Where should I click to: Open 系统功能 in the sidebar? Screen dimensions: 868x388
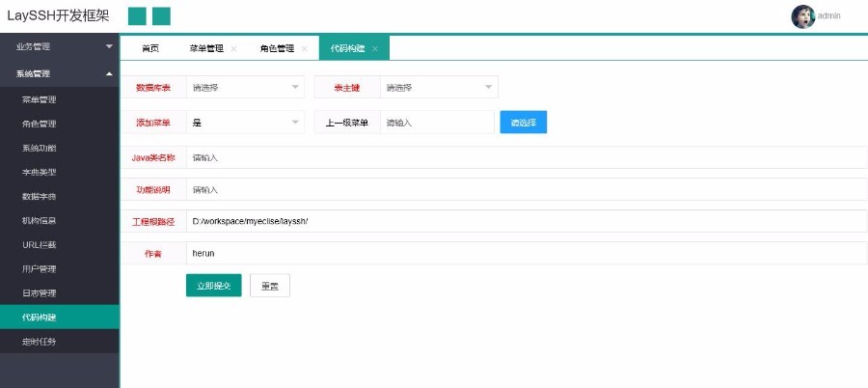tap(59, 148)
